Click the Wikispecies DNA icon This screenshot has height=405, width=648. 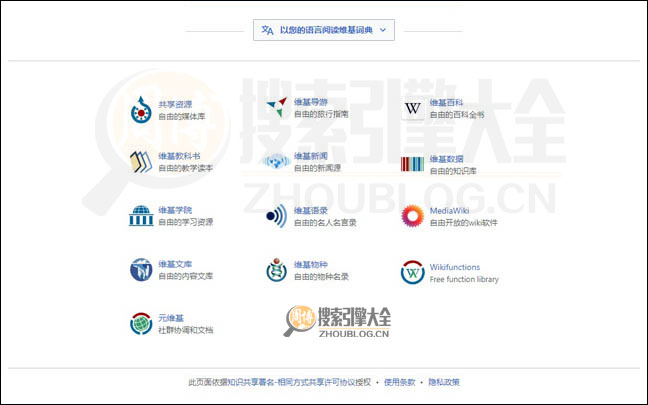(x=276, y=270)
